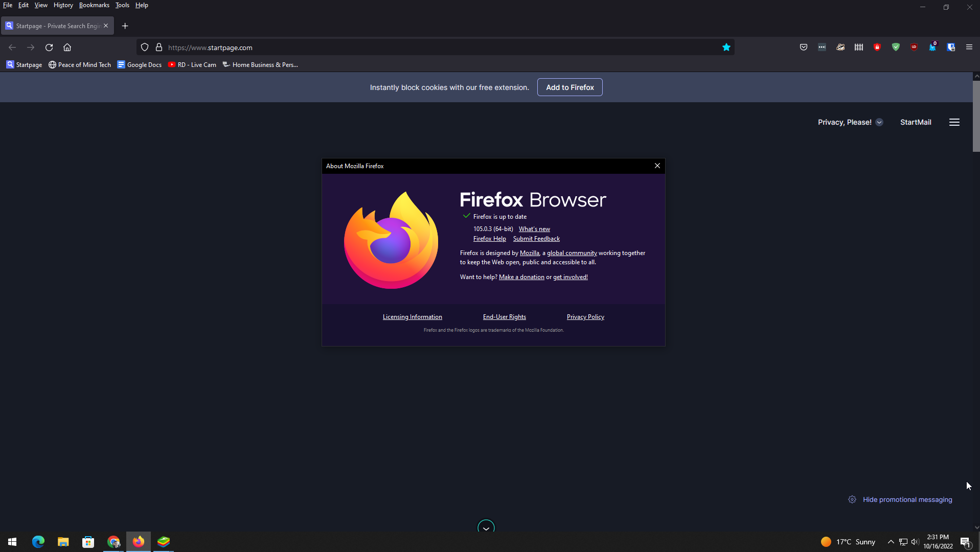Follow the Mozilla link in dialog

coord(530,253)
